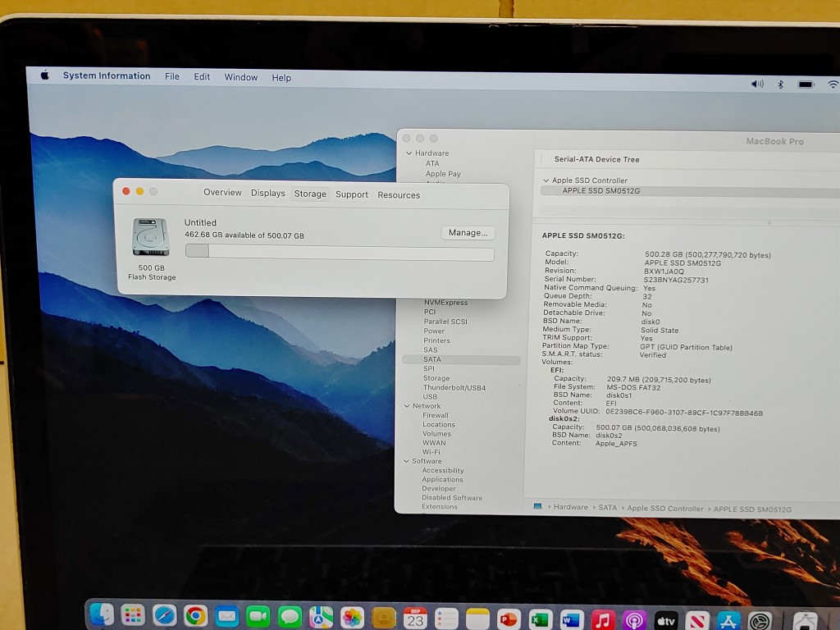Click Hardware in the bottom path bar
Viewport: 840px width, 630px height.
571,507
